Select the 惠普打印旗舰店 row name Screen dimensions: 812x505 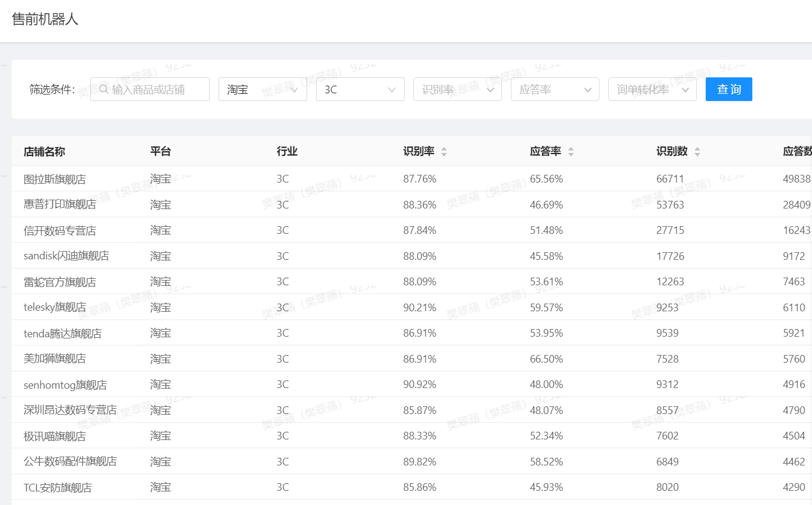pyautogui.click(x=60, y=205)
